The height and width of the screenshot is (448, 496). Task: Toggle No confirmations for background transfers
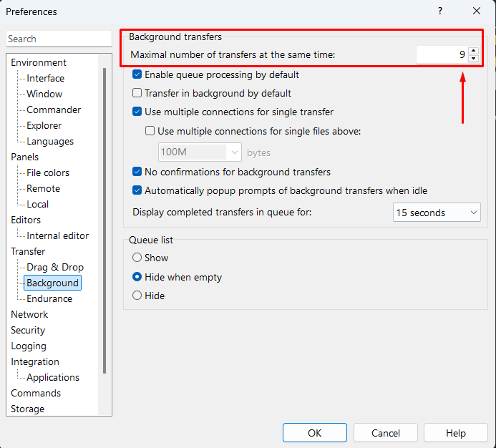137,172
